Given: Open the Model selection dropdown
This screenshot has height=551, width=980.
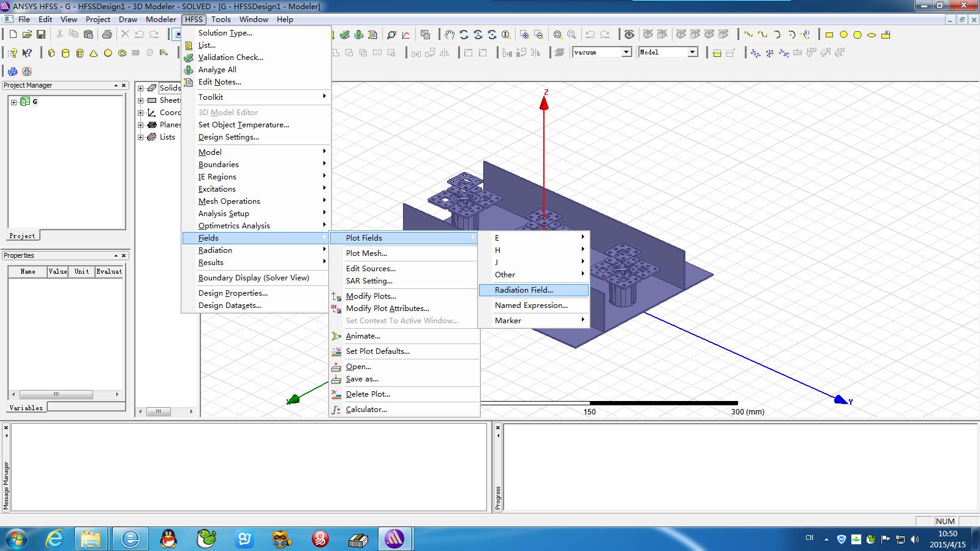Looking at the screenshot, I should pos(693,52).
